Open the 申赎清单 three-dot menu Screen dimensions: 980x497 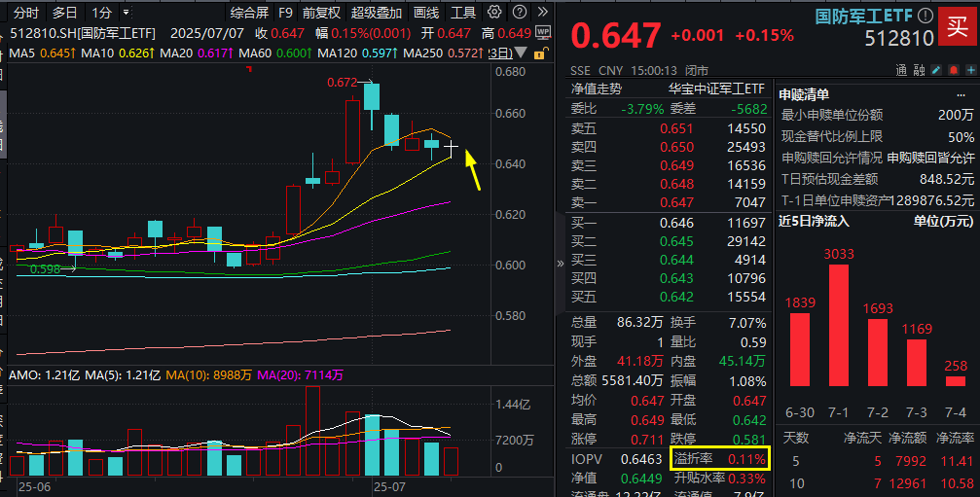(961, 95)
